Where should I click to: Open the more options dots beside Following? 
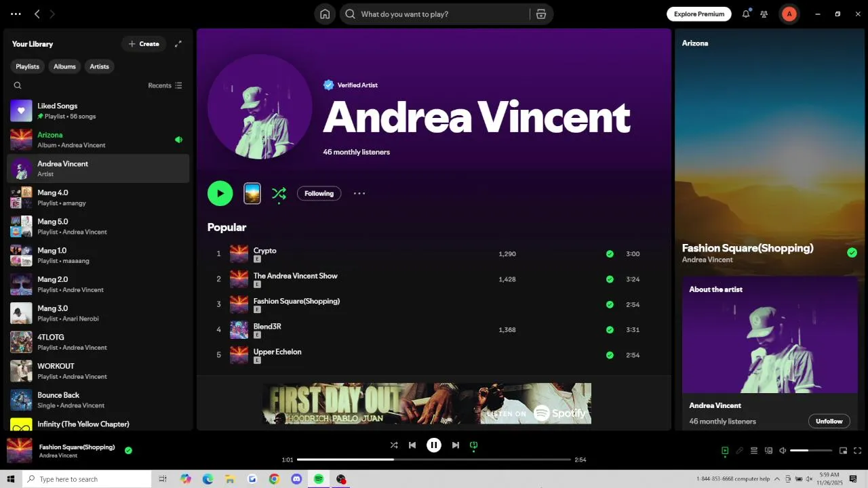[x=359, y=193]
